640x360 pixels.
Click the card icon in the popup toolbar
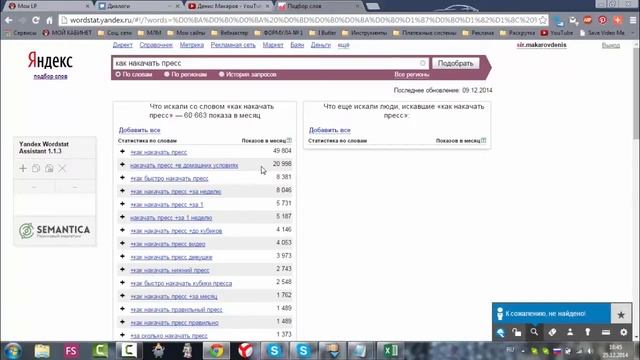pyautogui.click(x=606, y=332)
